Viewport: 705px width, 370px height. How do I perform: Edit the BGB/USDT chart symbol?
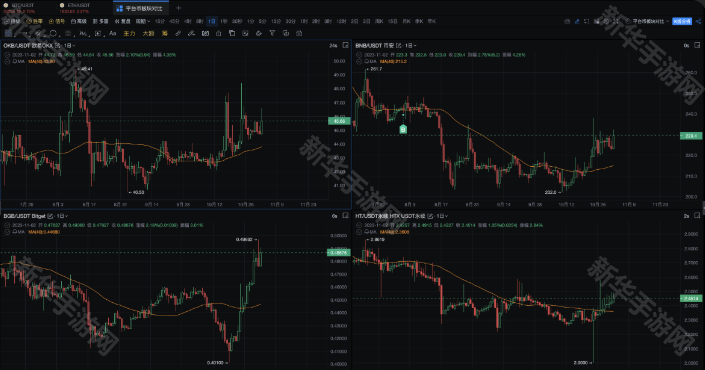tap(50, 216)
